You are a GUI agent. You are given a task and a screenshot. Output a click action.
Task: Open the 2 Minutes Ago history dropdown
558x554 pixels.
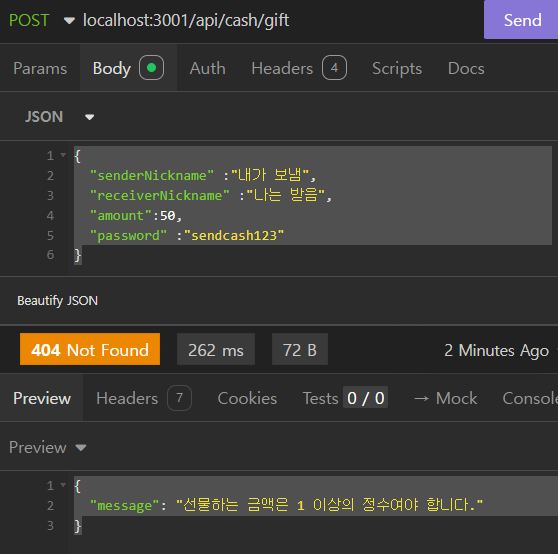click(x=500, y=350)
